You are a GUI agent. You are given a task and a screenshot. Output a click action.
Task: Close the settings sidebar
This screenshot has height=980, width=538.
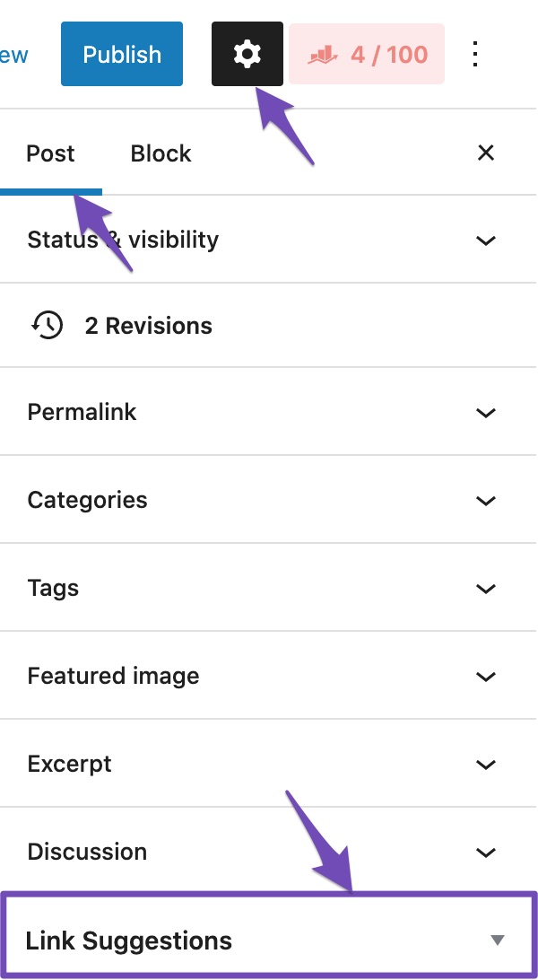click(x=485, y=153)
